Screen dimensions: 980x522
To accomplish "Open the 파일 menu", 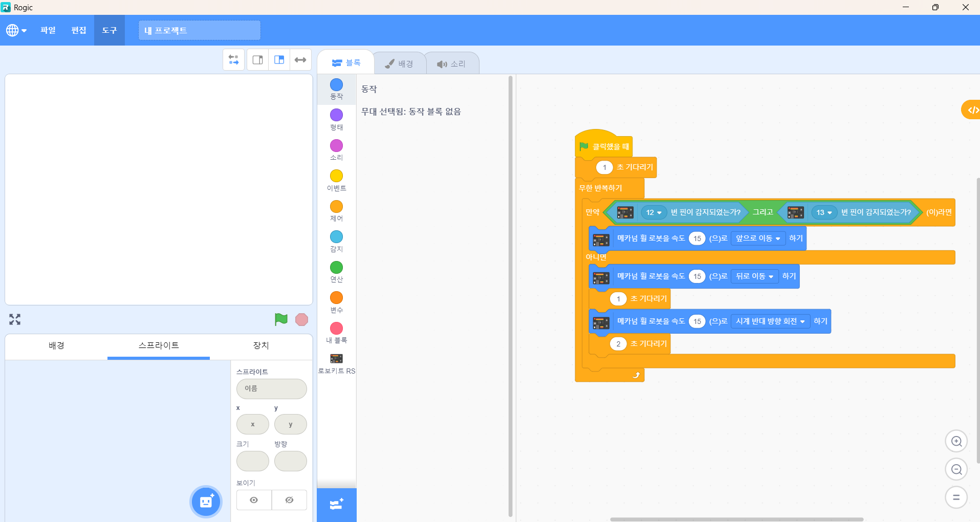I will 48,30.
